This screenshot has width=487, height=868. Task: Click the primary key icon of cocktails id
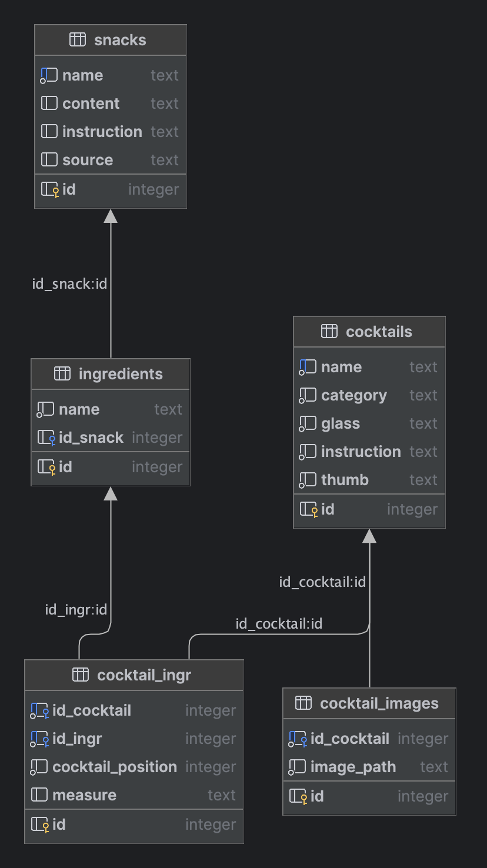(309, 510)
